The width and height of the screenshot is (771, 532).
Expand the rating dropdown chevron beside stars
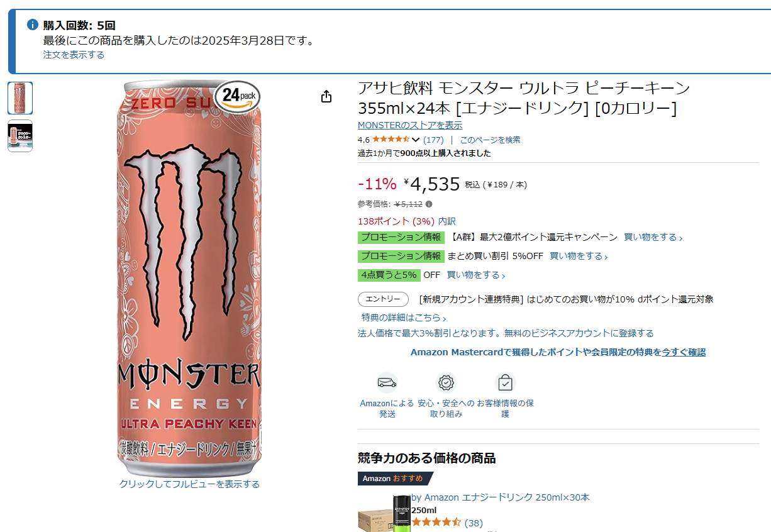pos(416,140)
